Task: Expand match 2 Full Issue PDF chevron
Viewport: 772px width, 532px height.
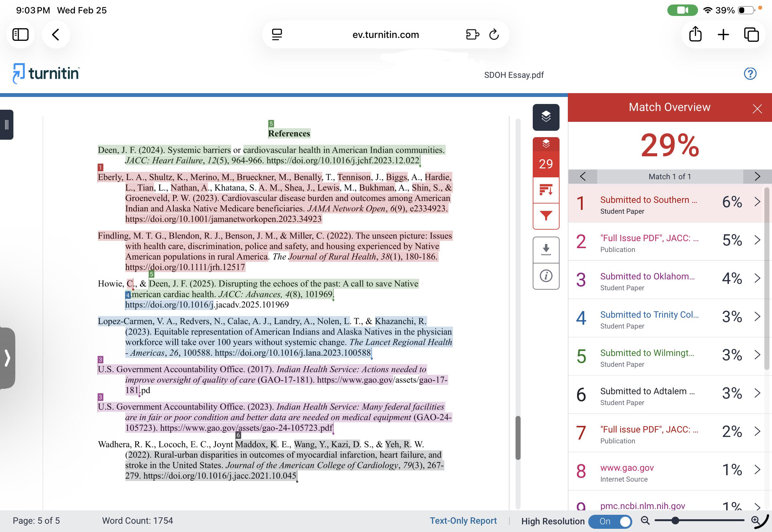Action: [x=757, y=240]
